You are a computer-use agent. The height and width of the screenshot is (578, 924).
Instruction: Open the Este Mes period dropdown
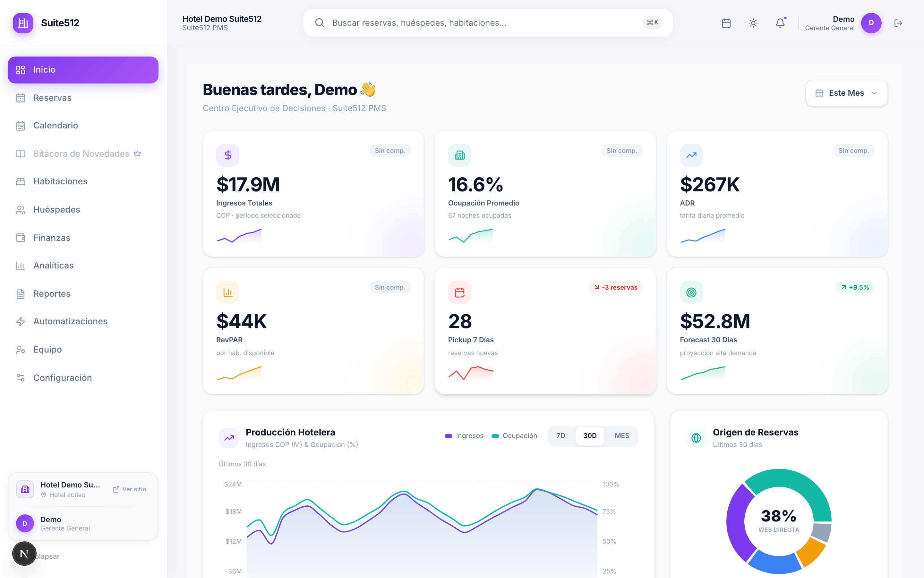coord(846,93)
